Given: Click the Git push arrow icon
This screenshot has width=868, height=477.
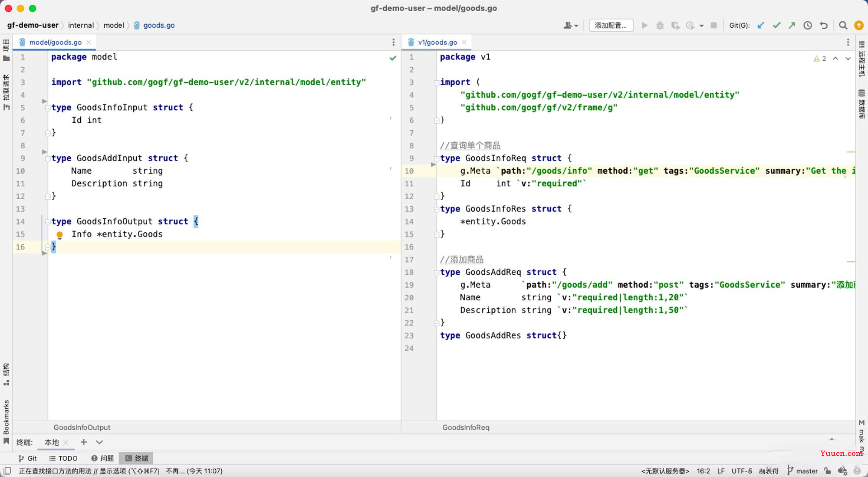Looking at the screenshot, I should tap(792, 26).
